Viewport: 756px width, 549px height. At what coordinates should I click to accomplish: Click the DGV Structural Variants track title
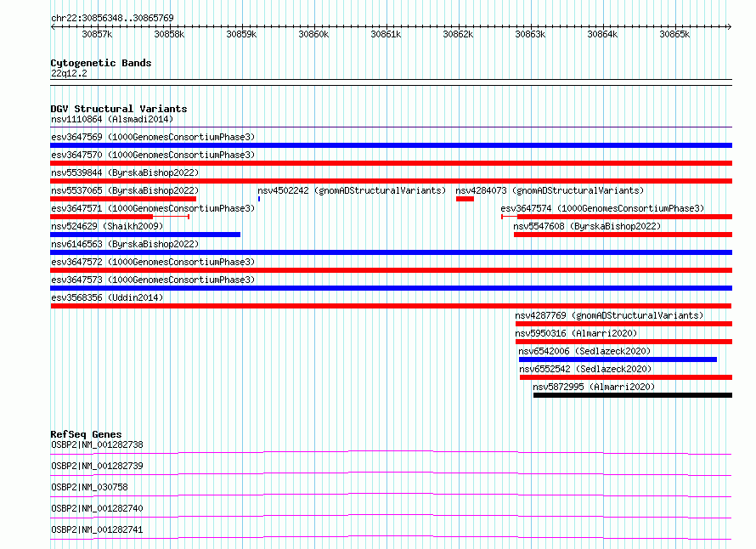(x=119, y=109)
